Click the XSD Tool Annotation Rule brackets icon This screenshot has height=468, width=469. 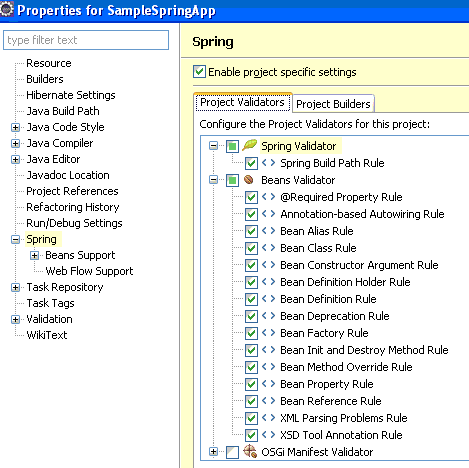[268, 435]
